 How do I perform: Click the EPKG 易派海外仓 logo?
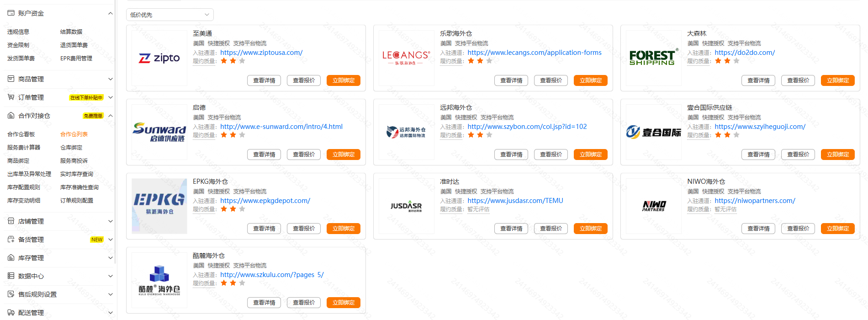point(159,206)
